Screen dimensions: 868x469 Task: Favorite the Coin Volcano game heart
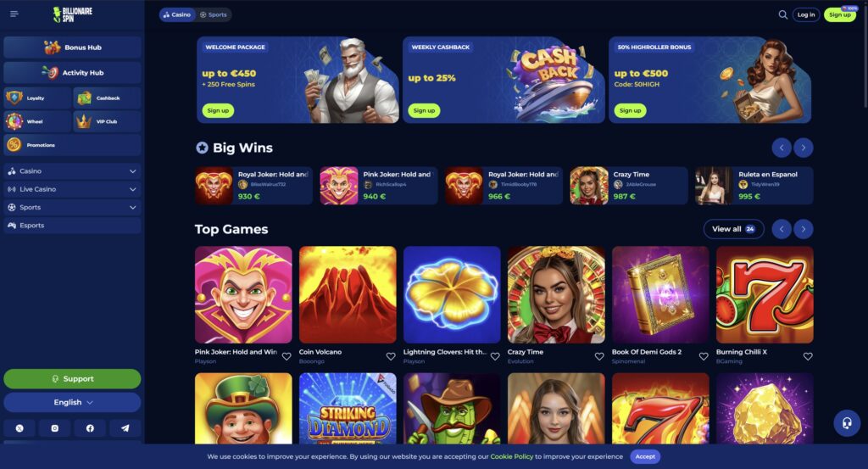point(391,356)
